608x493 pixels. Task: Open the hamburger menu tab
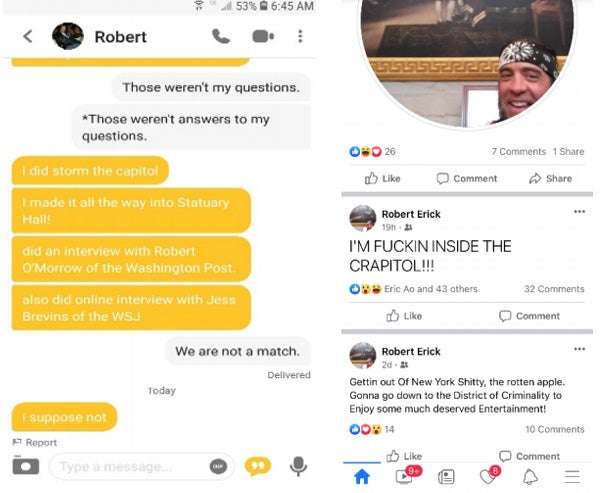tap(572, 477)
